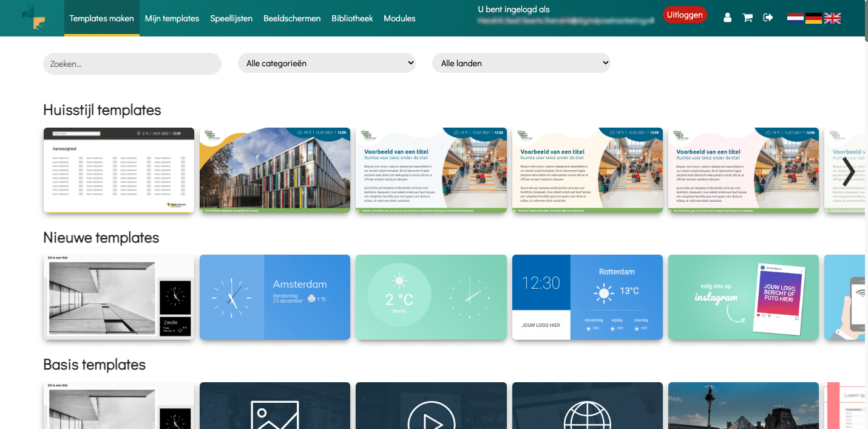This screenshot has width=868, height=429.
Task: Open Speellijsten menu item
Action: coord(231,18)
